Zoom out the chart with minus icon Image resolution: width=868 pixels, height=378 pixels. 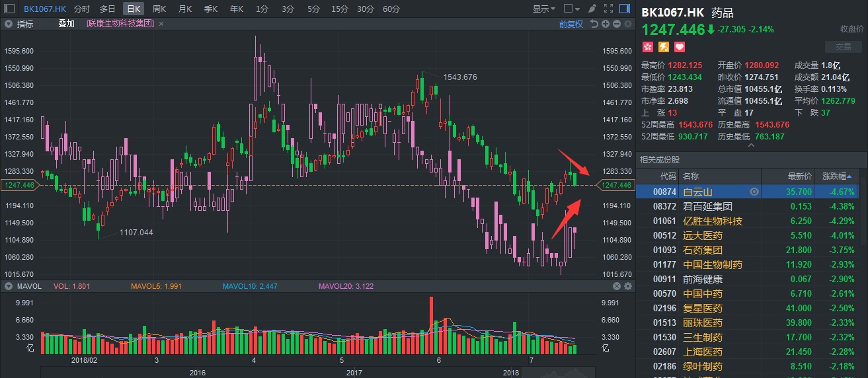(x=616, y=24)
